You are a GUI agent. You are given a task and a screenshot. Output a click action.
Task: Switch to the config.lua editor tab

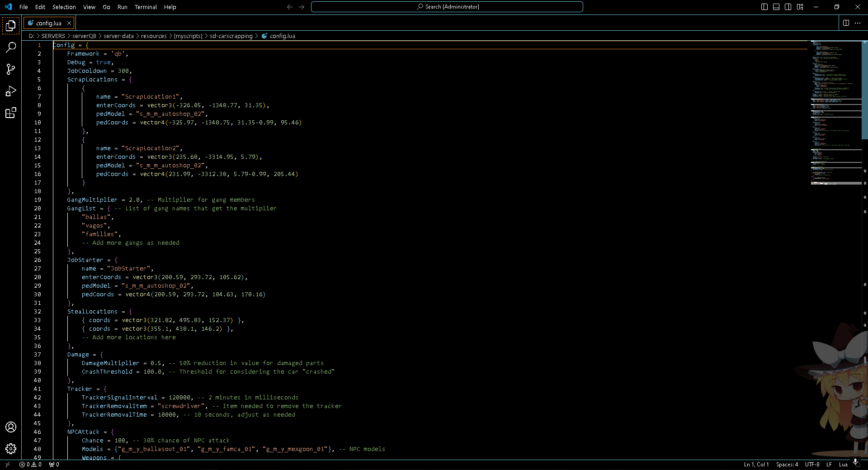coord(48,23)
